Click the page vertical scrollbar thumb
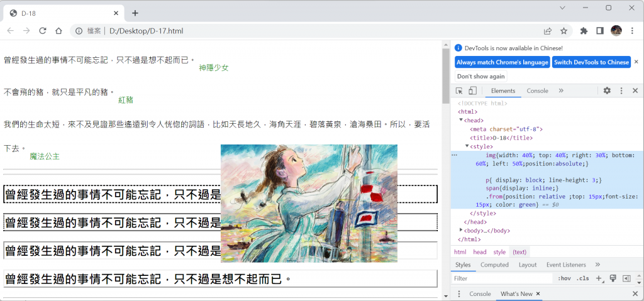 click(446, 76)
